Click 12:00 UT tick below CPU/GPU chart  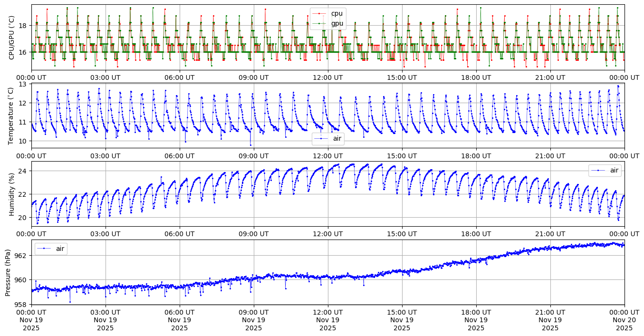328,77
